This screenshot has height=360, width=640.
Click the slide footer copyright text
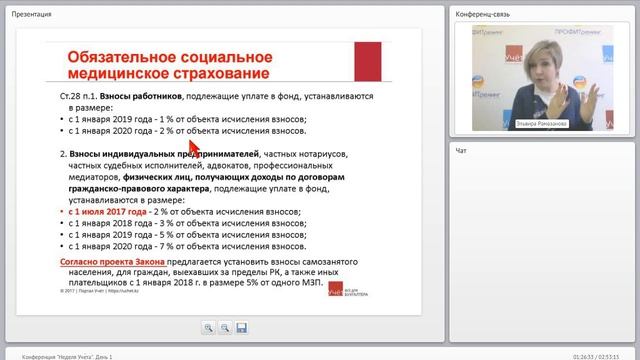pyautogui.click(x=99, y=291)
